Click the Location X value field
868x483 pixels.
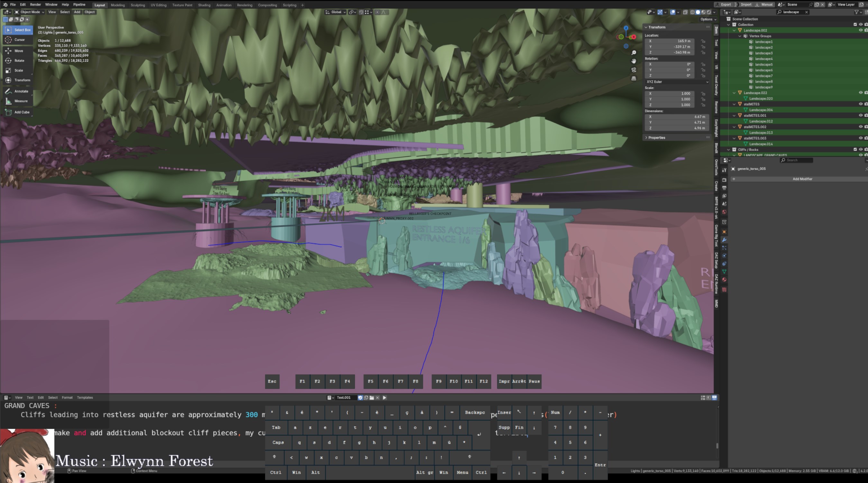[x=670, y=41]
